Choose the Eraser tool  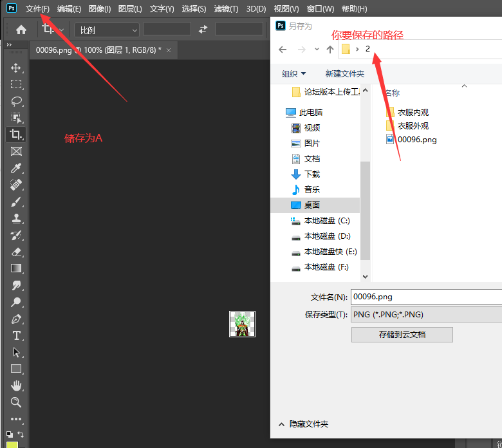pyautogui.click(x=16, y=252)
